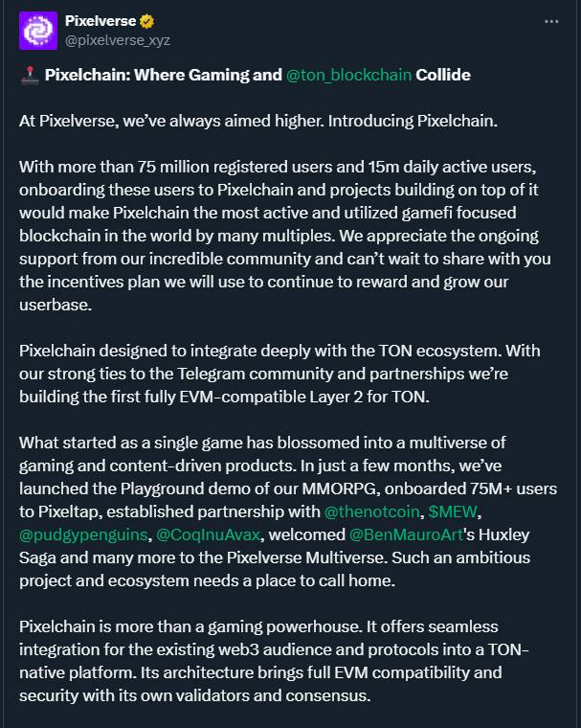Follow the @thenotcoin mention link
The width and height of the screenshot is (581, 728).
coord(371,512)
